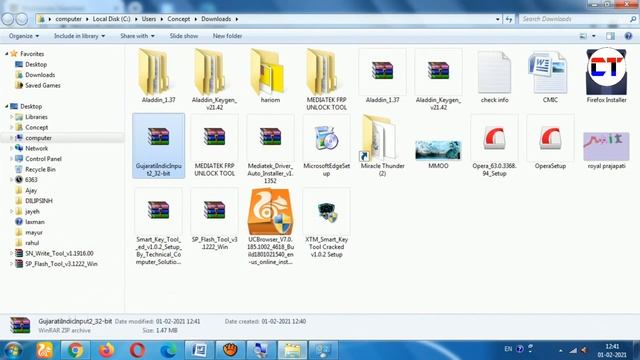Open the view options dropdown arrow
The image size is (640, 360).
[x=593, y=36]
